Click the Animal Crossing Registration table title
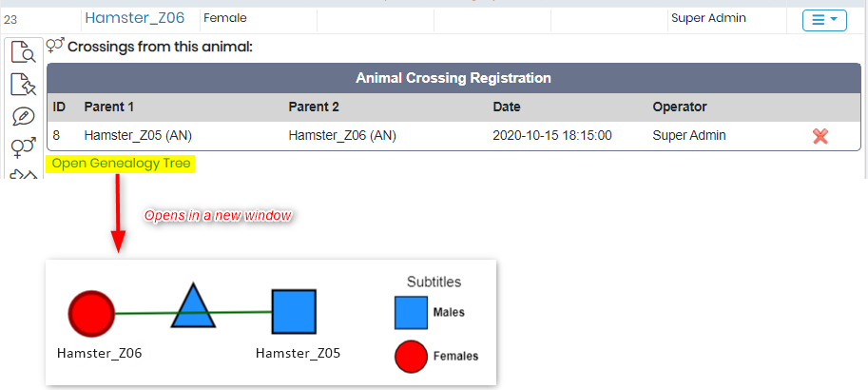 point(453,78)
